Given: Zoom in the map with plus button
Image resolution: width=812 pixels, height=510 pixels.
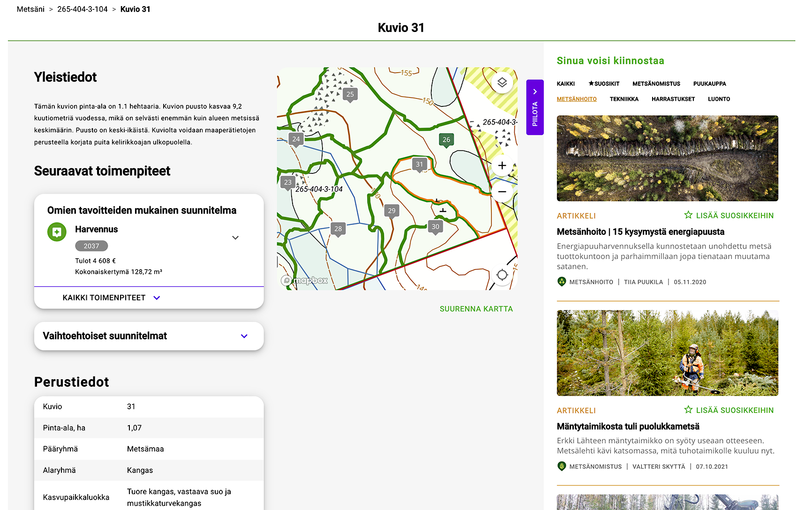Looking at the screenshot, I should (x=502, y=165).
